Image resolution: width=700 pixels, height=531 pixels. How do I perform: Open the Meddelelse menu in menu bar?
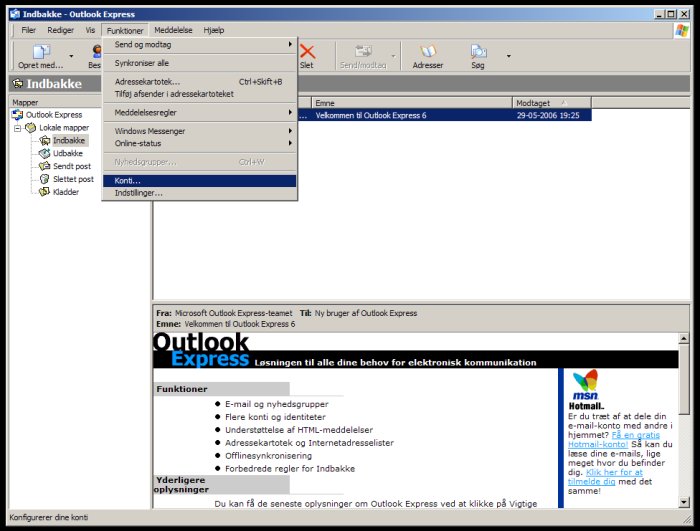click(173, 31)
